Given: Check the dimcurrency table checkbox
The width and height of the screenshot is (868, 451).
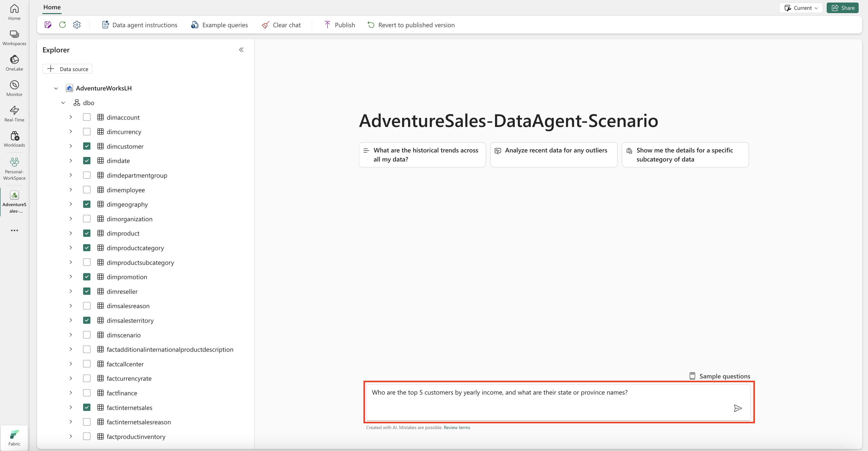Looking at the screenshot, I should [x=87, y=132].
